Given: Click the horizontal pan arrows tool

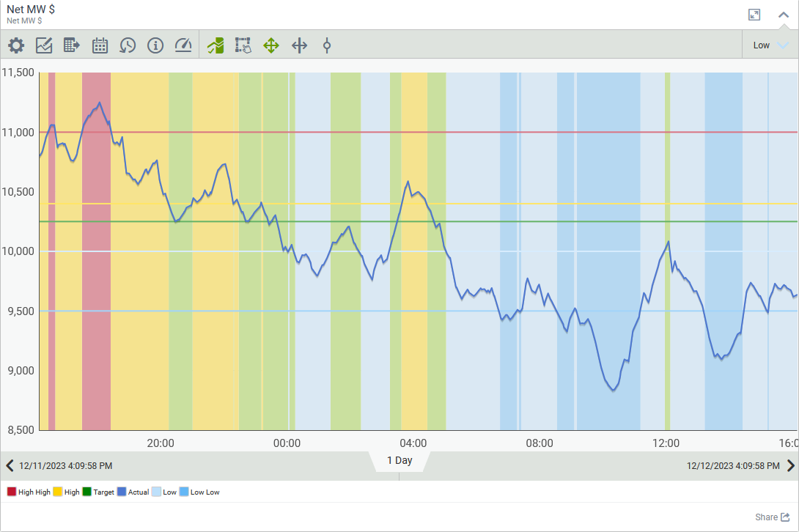Looking at the screenshot, I should click(299, 45).
